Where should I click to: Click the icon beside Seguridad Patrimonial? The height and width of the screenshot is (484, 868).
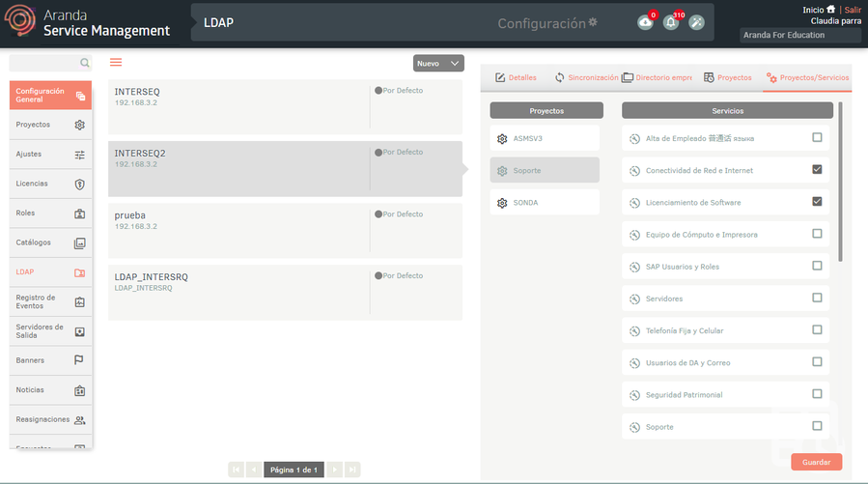tap(635, 395)
